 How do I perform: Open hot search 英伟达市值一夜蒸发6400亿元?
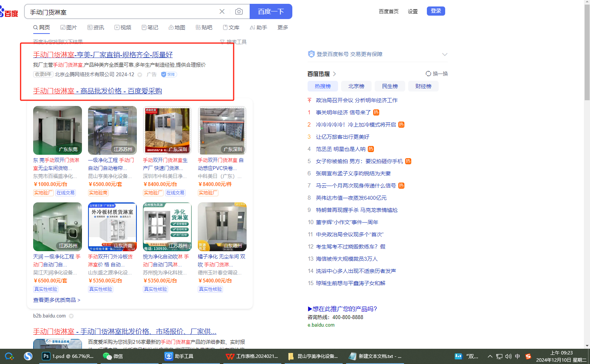click(x=351, y=198)
